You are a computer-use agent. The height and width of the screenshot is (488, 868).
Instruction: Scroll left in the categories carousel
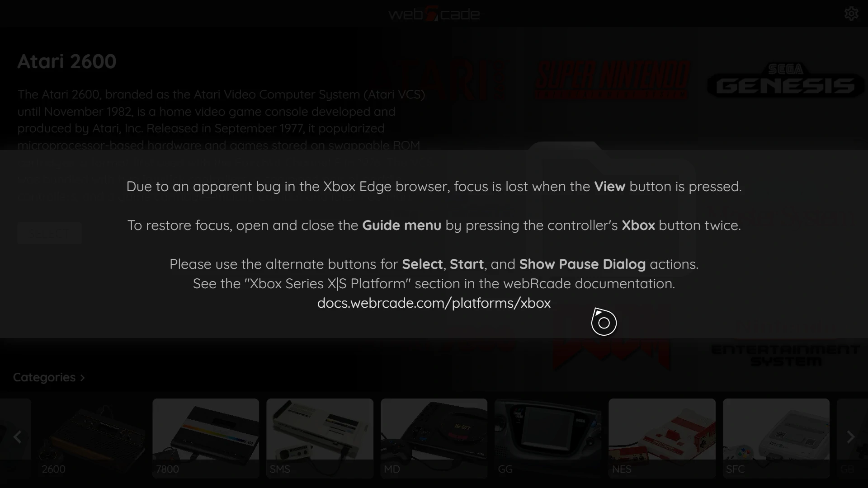coord(16,437)
